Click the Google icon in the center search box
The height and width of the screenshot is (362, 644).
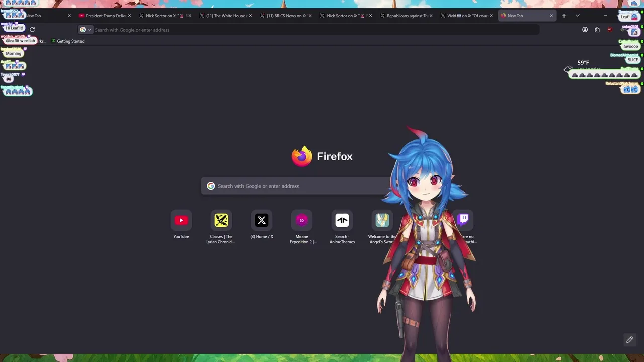tap(211, 186)
